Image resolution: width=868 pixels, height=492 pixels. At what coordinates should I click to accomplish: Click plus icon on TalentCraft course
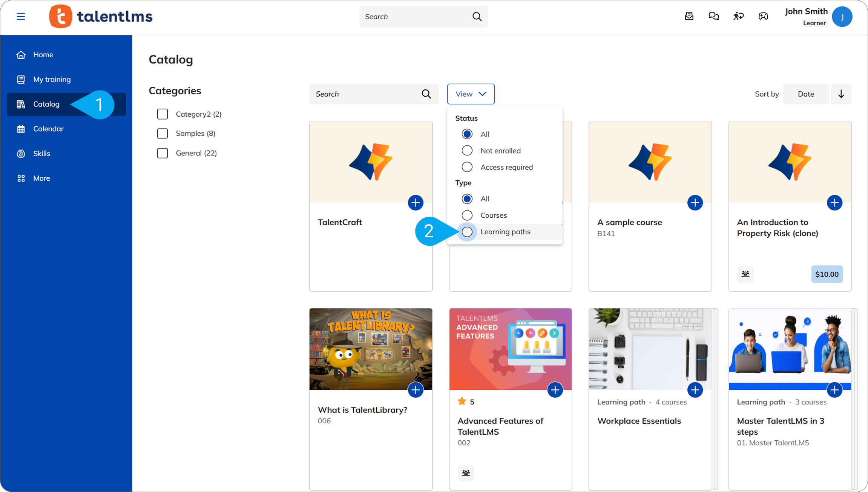(416, 203)
